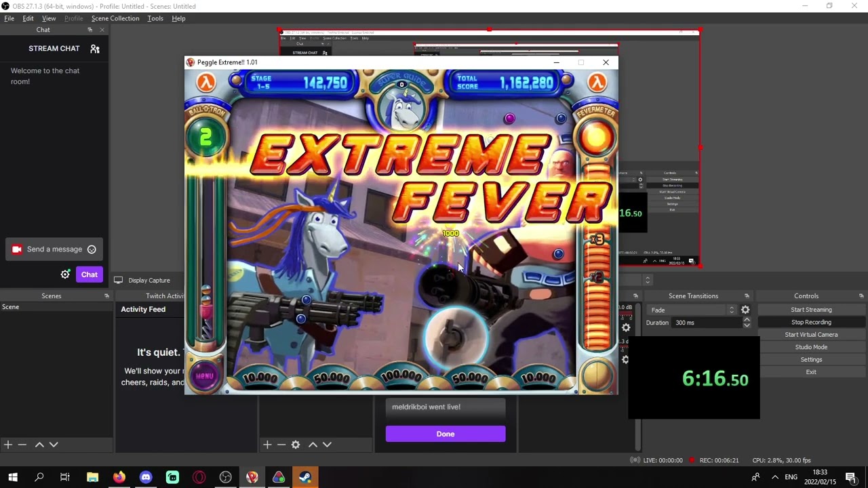This screenshot has width=868, height=488.
Task: Click the LIVE 00:00:00 status text
Action: pyautogui.click(x=663, y=460)
